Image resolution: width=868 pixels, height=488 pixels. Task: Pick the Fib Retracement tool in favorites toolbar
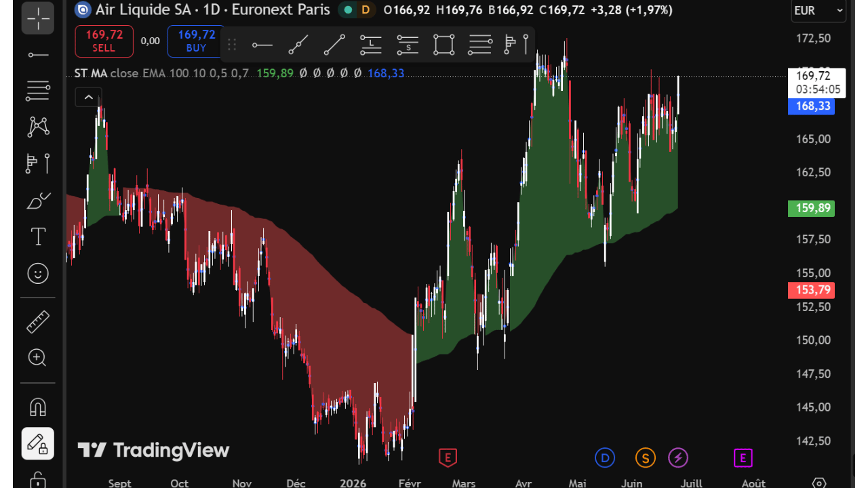pyautogui.click(x=480, y=45)
